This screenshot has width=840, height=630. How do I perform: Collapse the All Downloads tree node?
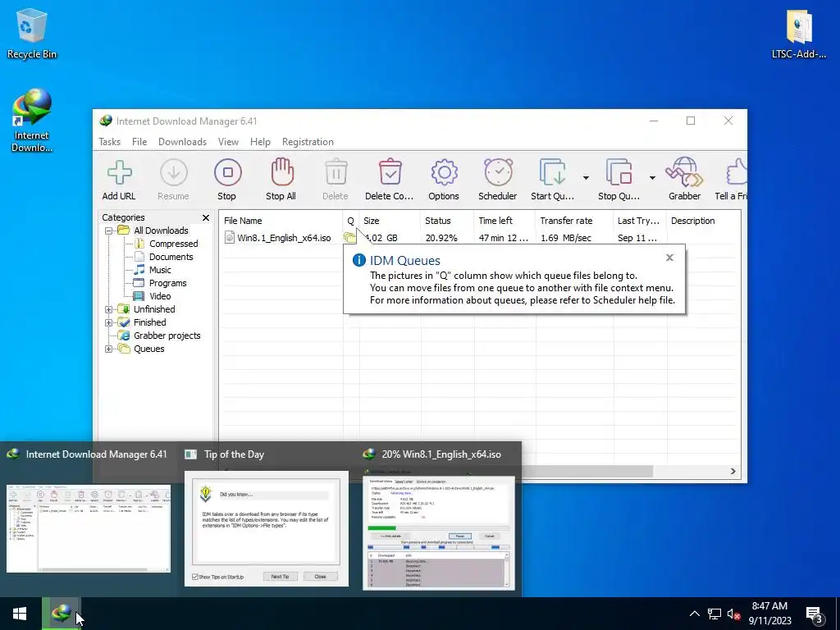click(x=109, y=231)
